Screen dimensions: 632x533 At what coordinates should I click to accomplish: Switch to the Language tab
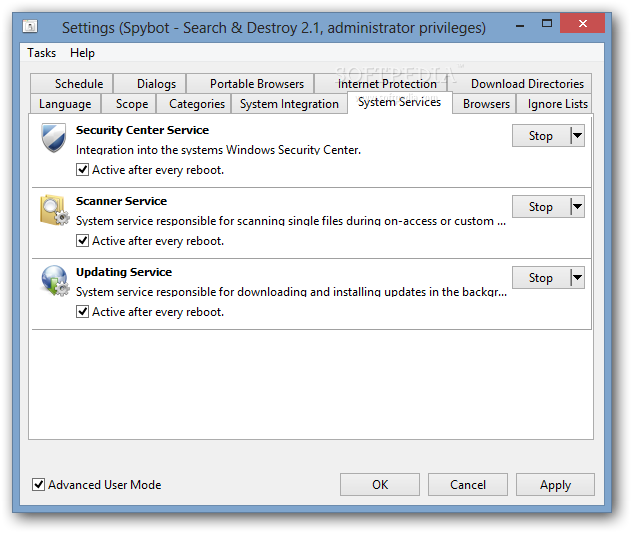tap(66, 104)
